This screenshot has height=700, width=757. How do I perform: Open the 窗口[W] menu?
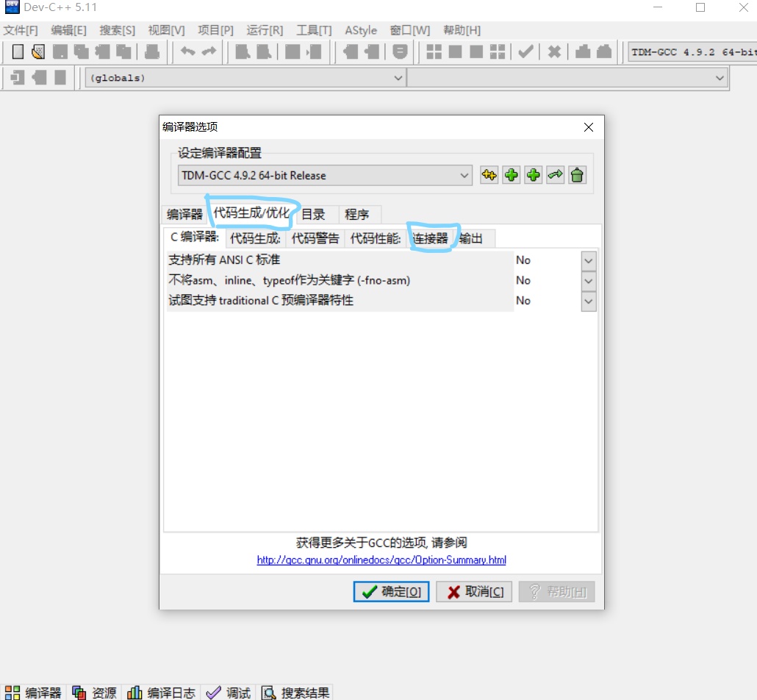(x=410, y=30)
